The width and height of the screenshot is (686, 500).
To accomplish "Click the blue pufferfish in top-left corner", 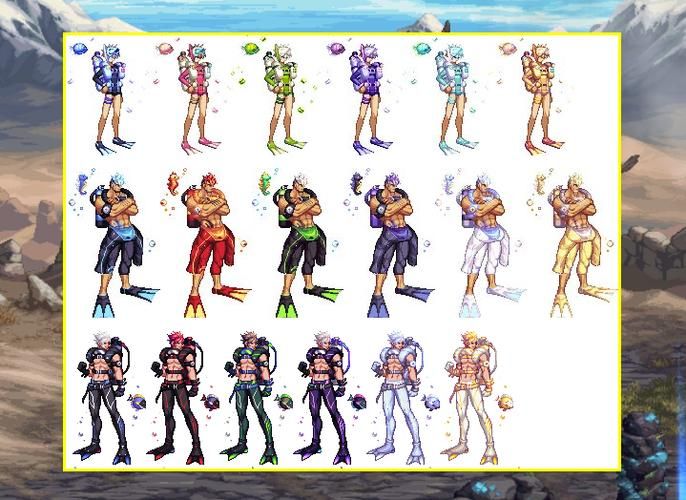I will pos(79,48).
